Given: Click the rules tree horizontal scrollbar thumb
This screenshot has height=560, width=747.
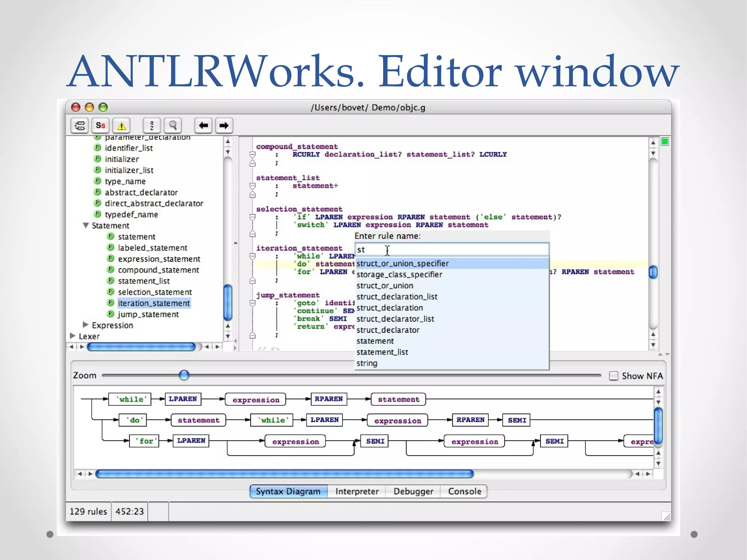Looking at the screenshot, I should click(x=142, y=347).
